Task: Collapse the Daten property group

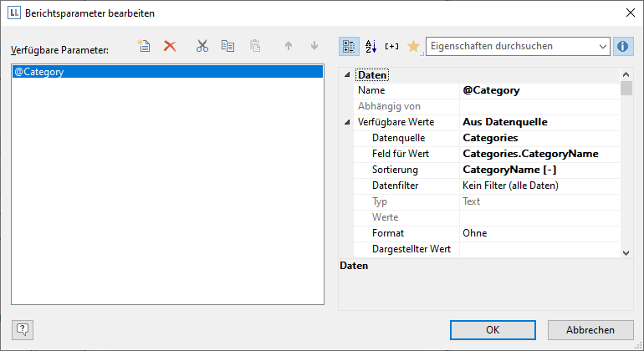Action: tap(346, 75)
